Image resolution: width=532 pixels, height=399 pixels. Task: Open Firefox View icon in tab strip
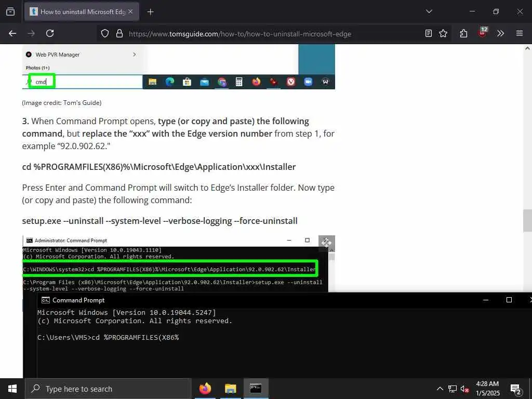pos(10,11)
